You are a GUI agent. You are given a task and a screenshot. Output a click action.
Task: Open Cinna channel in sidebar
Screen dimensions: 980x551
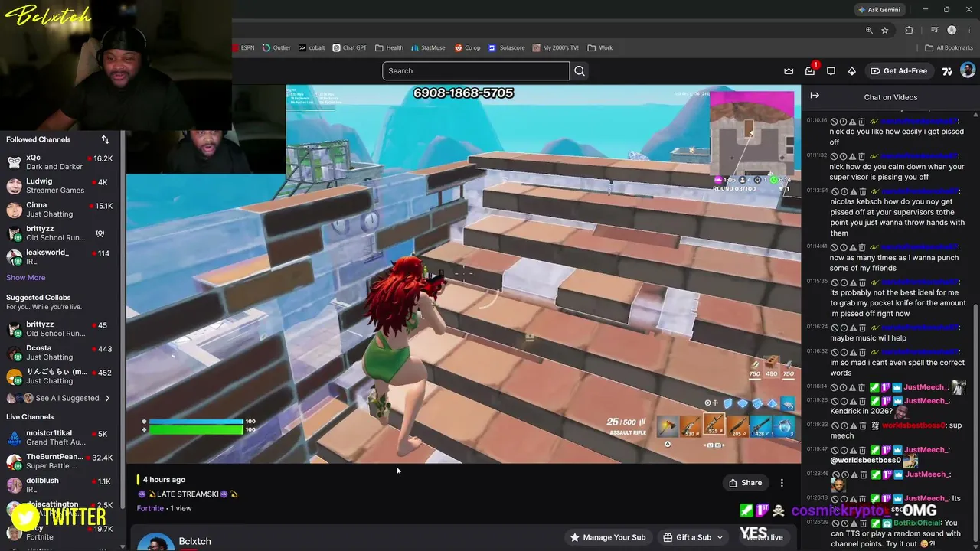coord(60,210)
